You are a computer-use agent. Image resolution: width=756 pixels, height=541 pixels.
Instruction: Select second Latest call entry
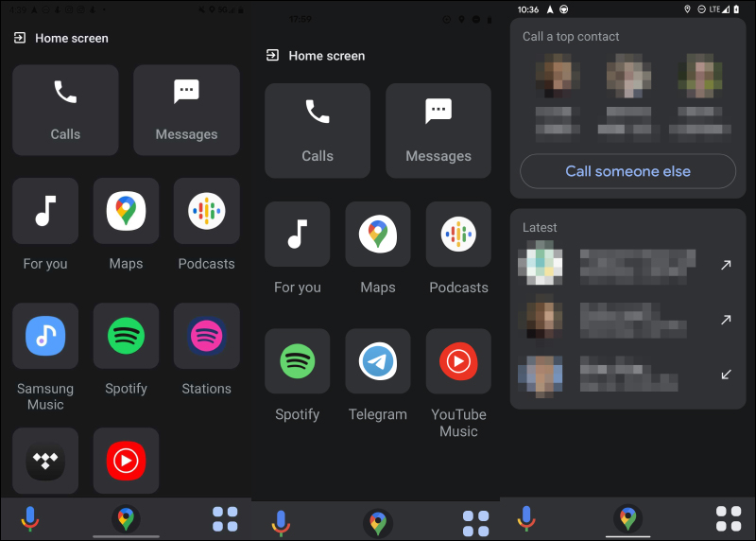(x=627, y=320)
